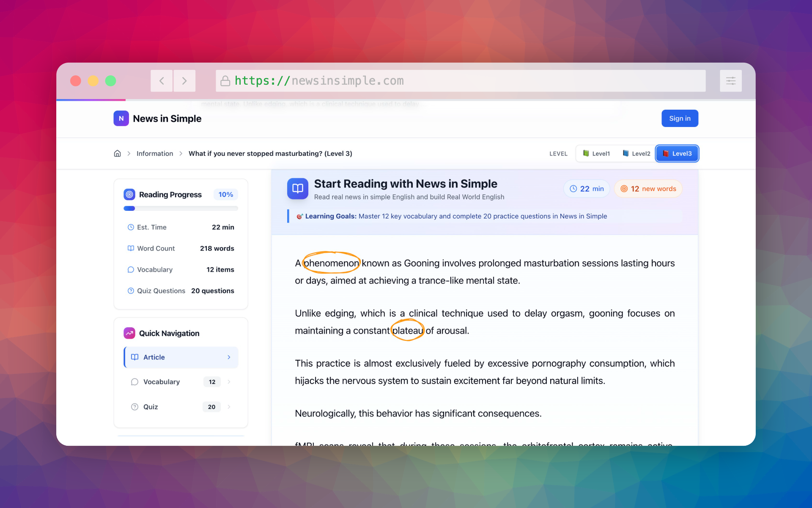Open the Information breadcrumb page
This screenshot has height=508, width=812.
tap(155, 153)
